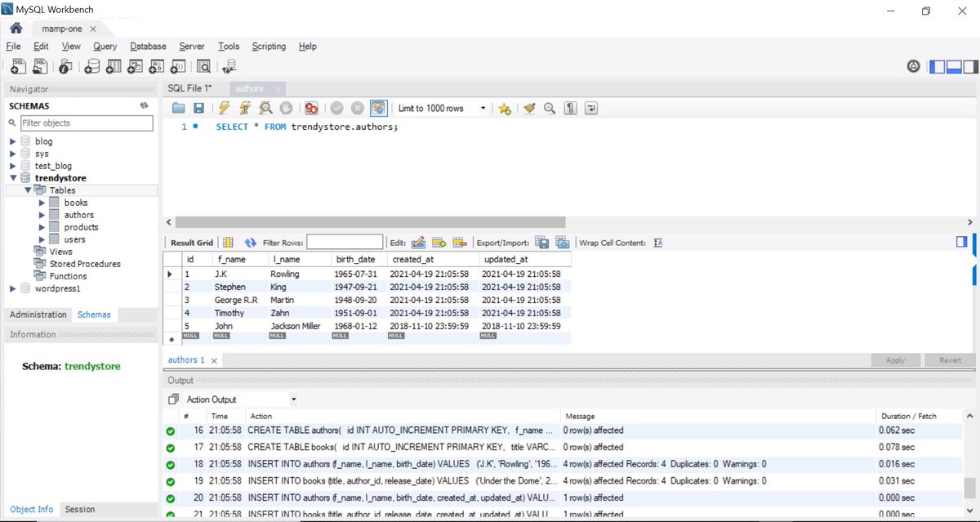Click the save script floppy disk icon
Viewport: 980px width, 522px height.
pos(198,108)
